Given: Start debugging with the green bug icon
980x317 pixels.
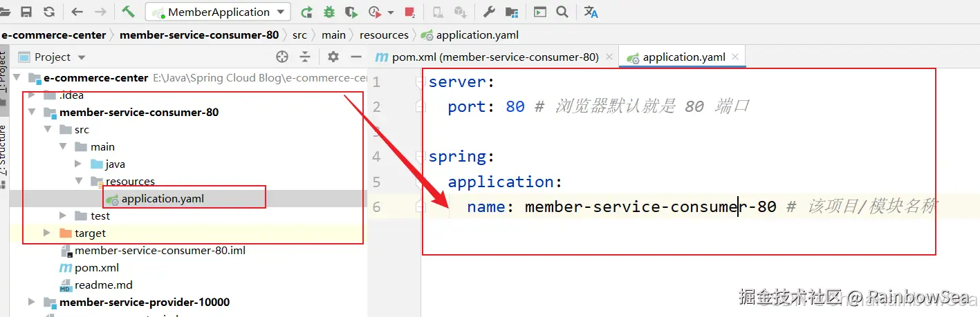Looking at the screenshot, I should click(329, 12).
